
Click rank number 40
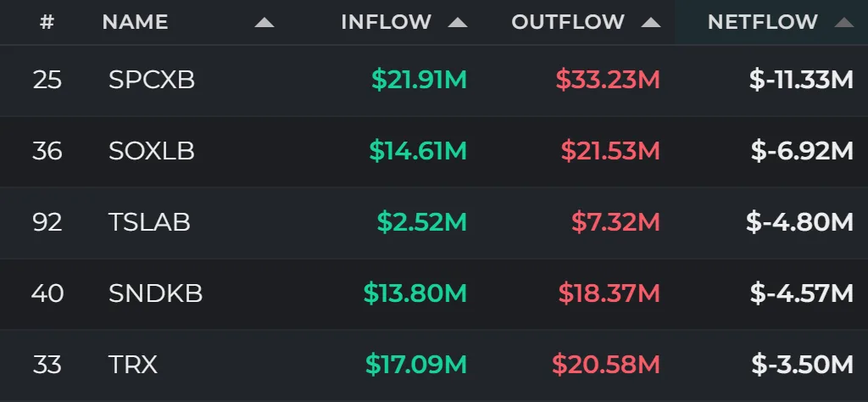pos(47,293)
